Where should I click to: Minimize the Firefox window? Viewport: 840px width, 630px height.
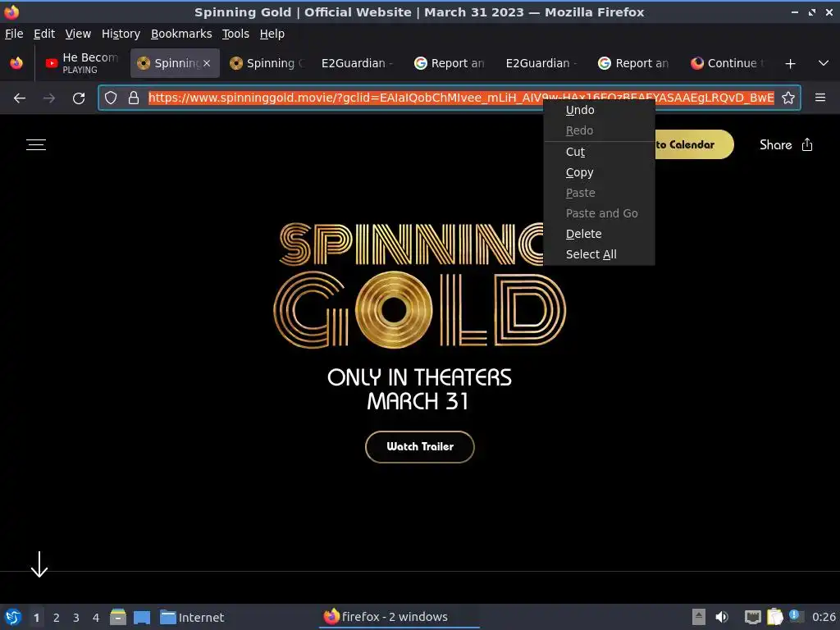pyautogui.click(x=795, y=11)
